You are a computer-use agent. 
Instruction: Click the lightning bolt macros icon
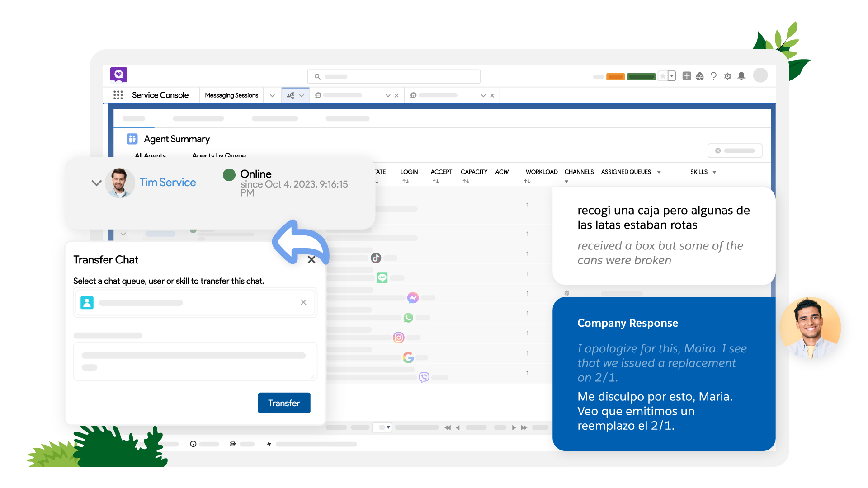269,444
